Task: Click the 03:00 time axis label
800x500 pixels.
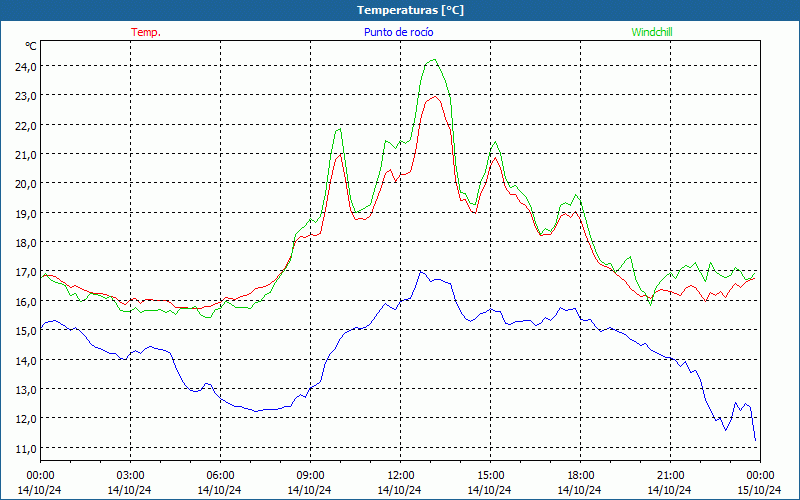Action: coord(130,476)
